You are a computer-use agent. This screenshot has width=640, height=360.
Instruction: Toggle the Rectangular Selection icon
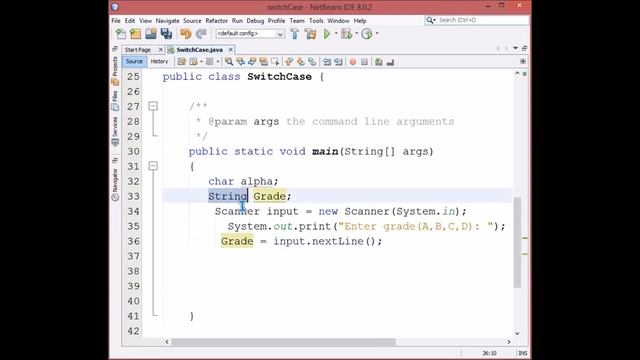275,62
